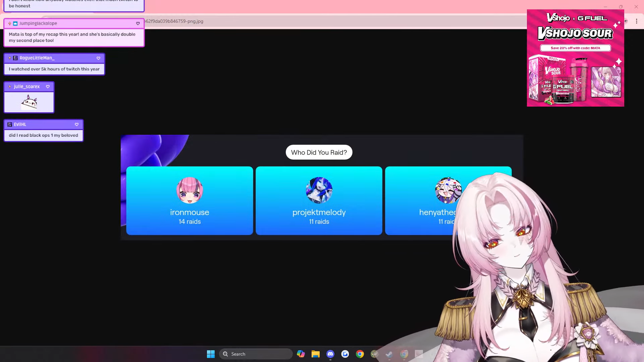This screenshot has width=644, height=362.
Task: Open Google Chrome from the taskbar
Action: (360, 354)
